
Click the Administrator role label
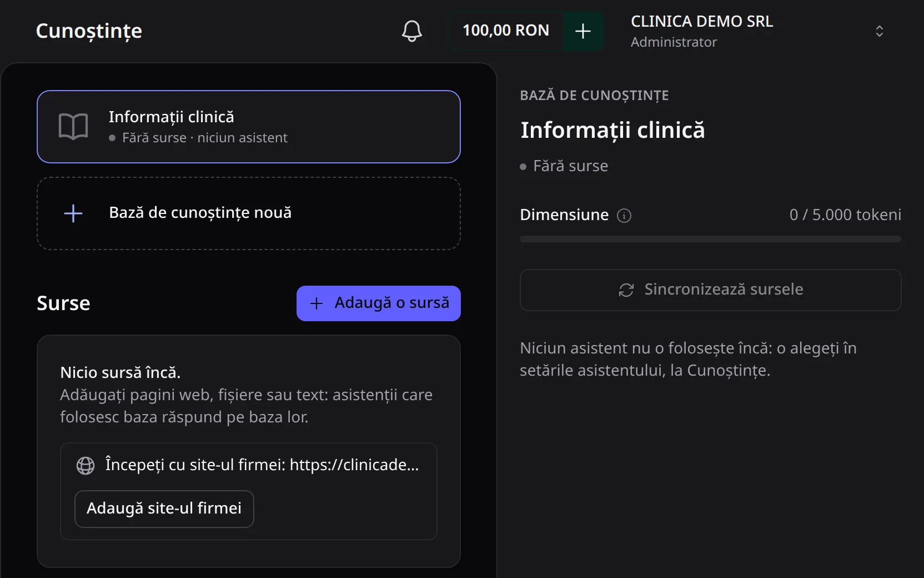point(674,42)
